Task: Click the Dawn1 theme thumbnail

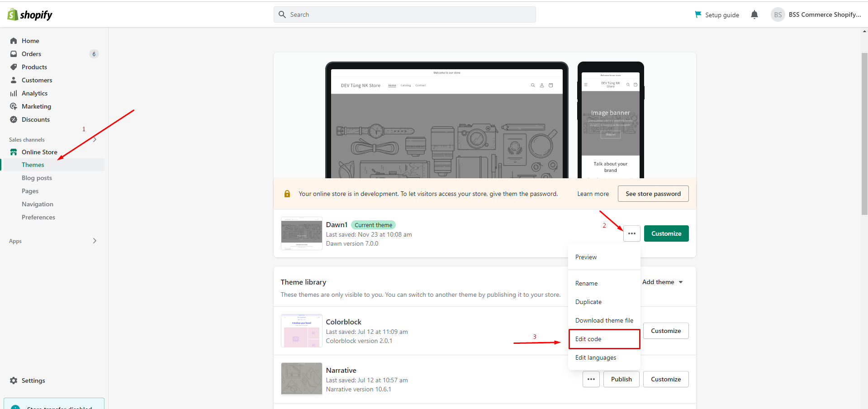Action: click(302, 233)
